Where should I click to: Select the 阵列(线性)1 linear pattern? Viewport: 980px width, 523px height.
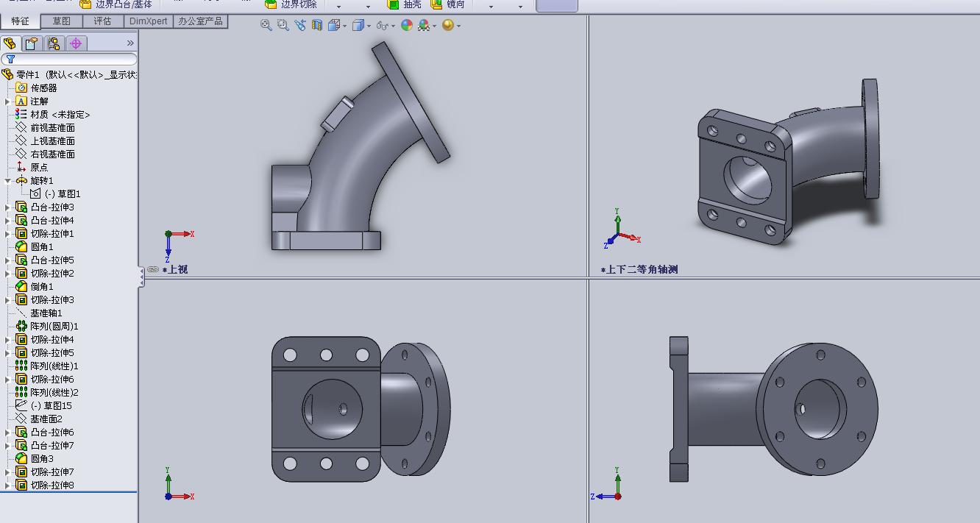click(x=47, y=366)
